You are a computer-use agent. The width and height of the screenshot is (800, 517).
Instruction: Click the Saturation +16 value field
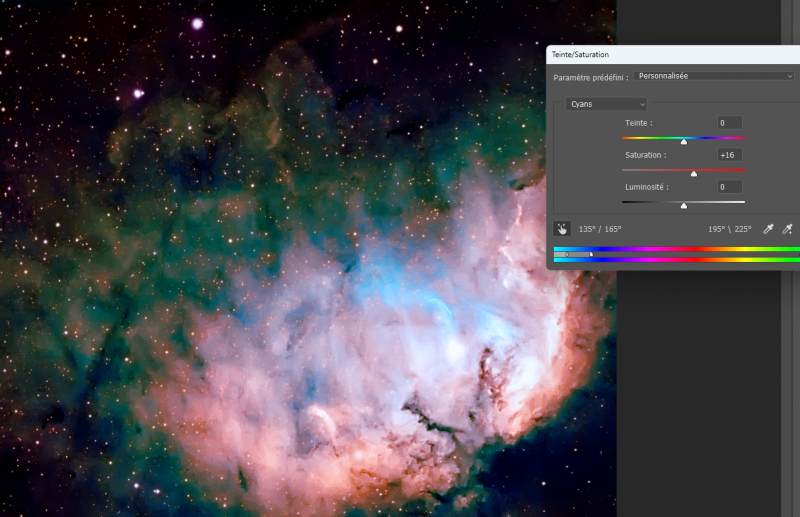point(730,155)
